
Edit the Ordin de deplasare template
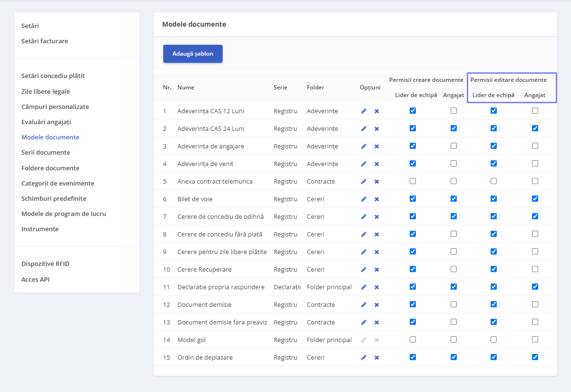click(x=364, y=357)
